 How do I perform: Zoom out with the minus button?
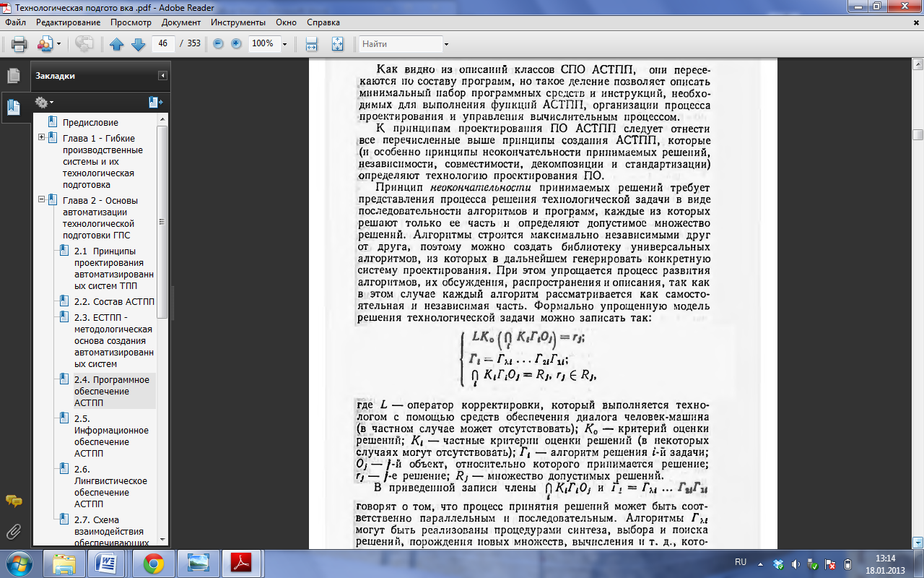click(x=218, y=44)
